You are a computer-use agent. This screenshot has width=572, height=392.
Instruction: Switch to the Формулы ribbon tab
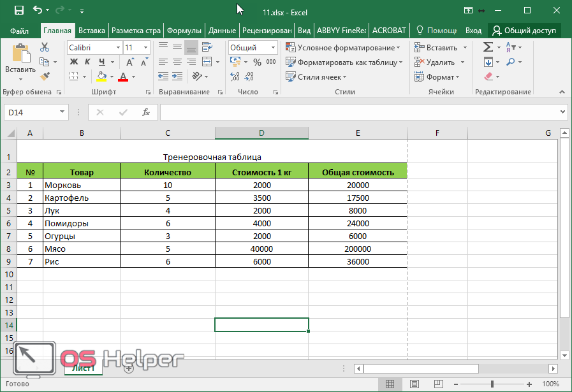pos(184,30)
